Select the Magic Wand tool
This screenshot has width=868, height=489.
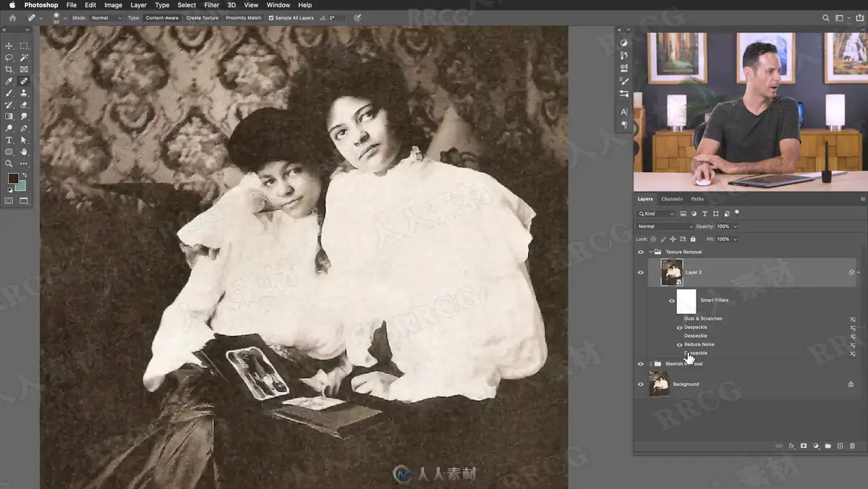pyautogui.click(x=24, y=57)
